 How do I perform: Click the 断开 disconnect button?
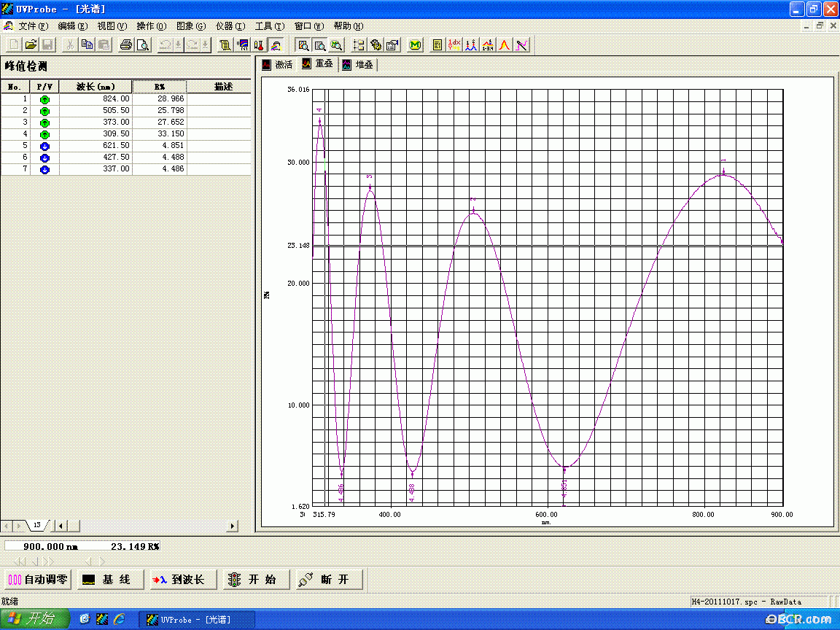click(x=329, y=579)
